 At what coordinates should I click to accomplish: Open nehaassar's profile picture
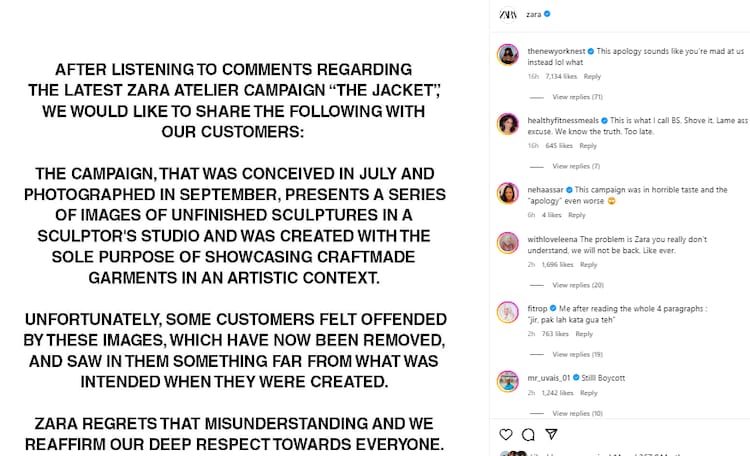(x=507, y=193)
